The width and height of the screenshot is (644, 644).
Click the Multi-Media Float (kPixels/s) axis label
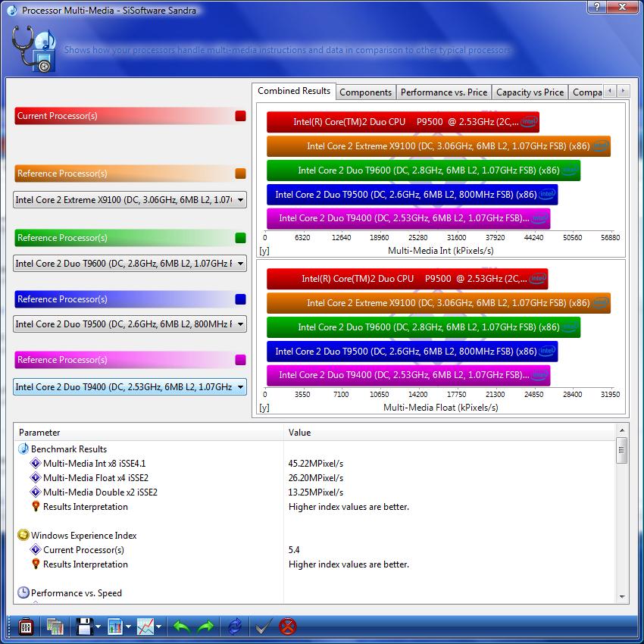(x=441, y=408)
